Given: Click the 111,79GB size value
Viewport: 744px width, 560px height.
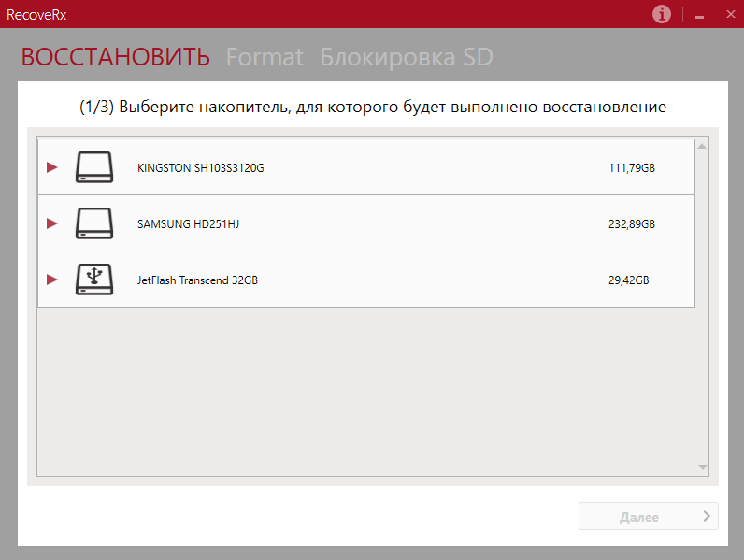Looking at the screenshot, I should (x=632, y=168).
